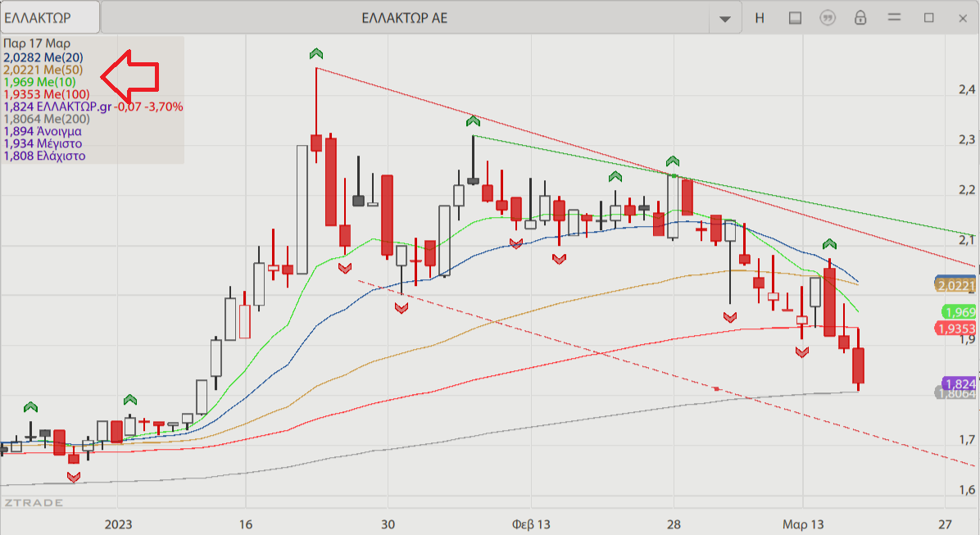The width and height of the screenshot is (980, 535).
Task: Click the 2,3 price axis label
Action: pos(967,140)
